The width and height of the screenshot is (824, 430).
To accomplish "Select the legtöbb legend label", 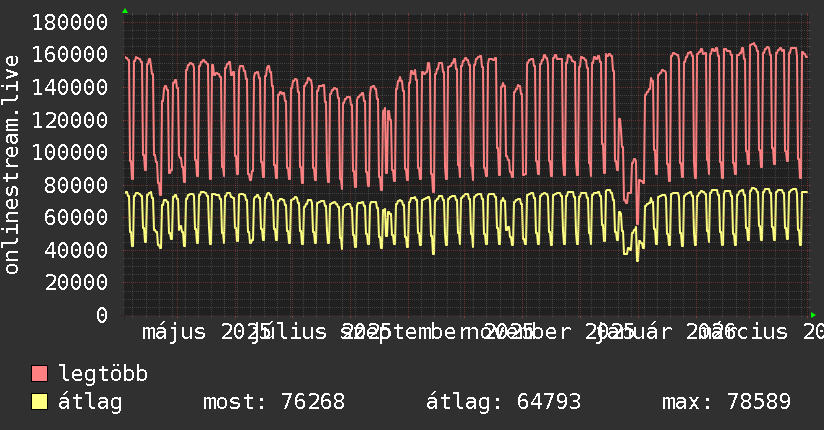I will click(103, 374).
